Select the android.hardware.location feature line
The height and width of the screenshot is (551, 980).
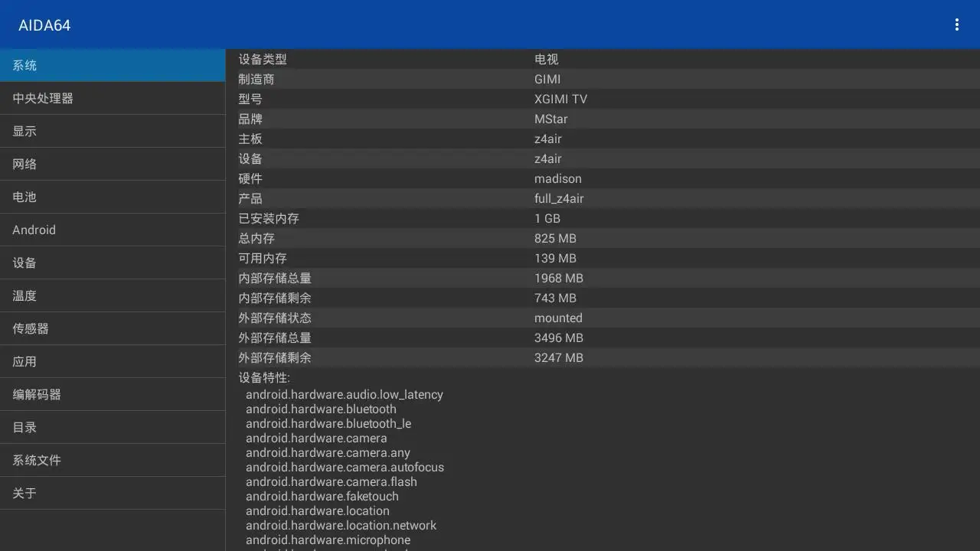tap(318, 511)
